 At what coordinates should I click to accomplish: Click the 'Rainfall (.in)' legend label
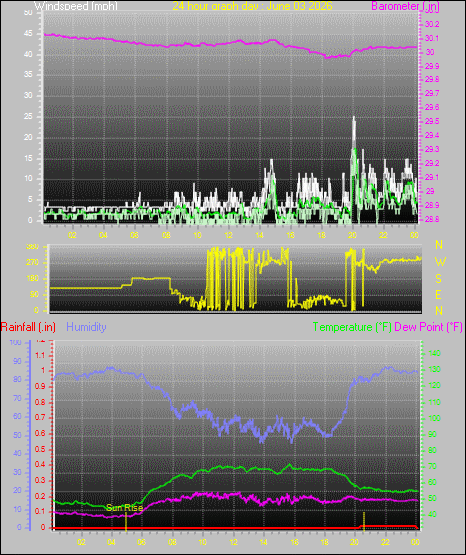point(28,327)
